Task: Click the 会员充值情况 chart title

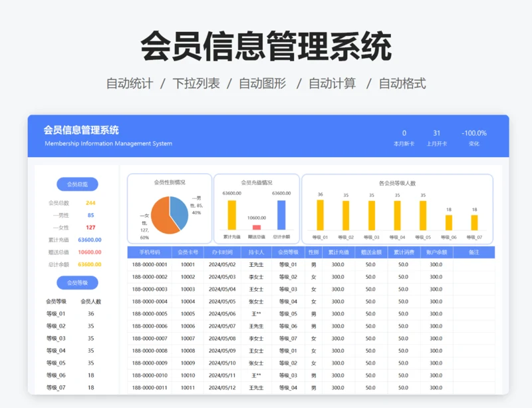Action: point(257,183)
